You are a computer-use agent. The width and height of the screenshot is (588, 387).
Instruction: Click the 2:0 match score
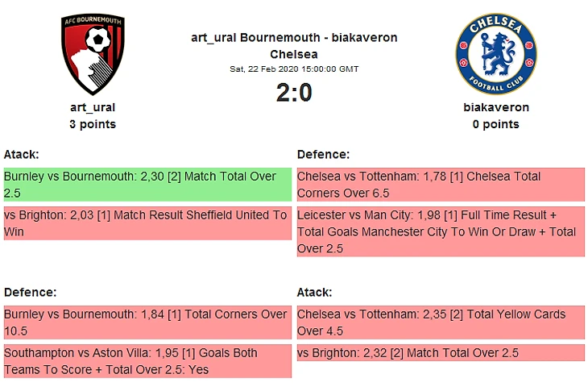click(294, 94)
